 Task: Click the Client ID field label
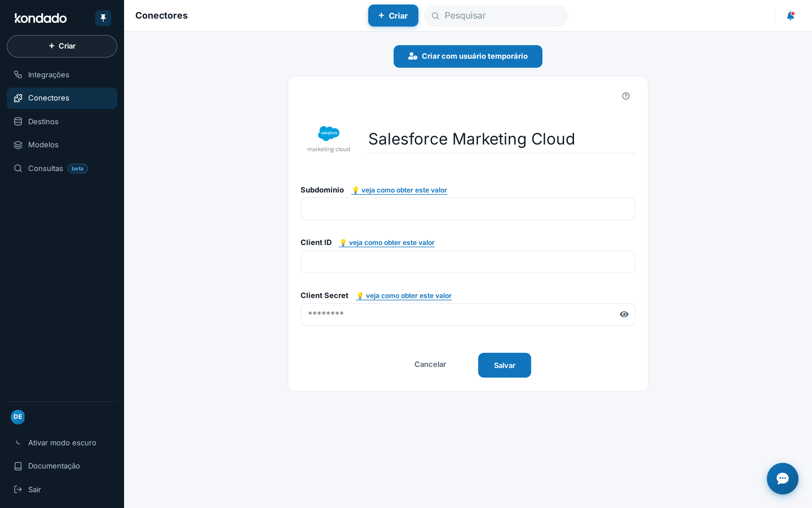pyautogui.click(x=316, y=243)
